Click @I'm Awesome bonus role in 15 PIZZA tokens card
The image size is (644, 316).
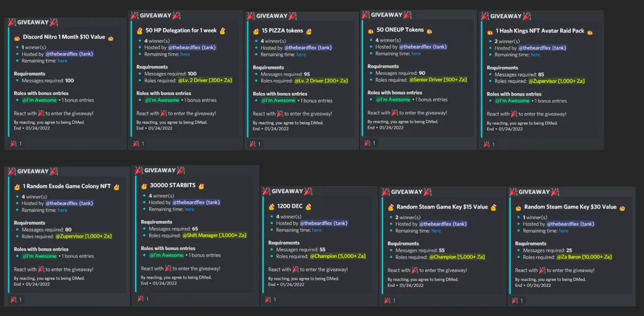278,100
